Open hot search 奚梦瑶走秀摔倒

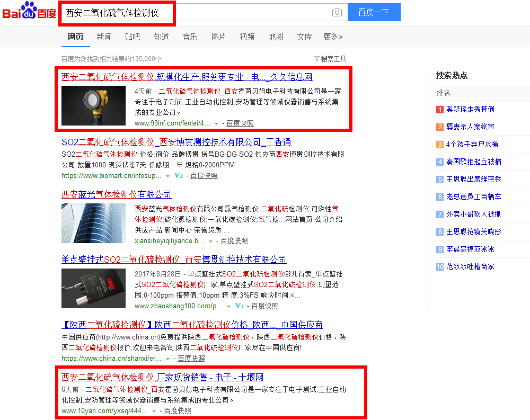470,109
